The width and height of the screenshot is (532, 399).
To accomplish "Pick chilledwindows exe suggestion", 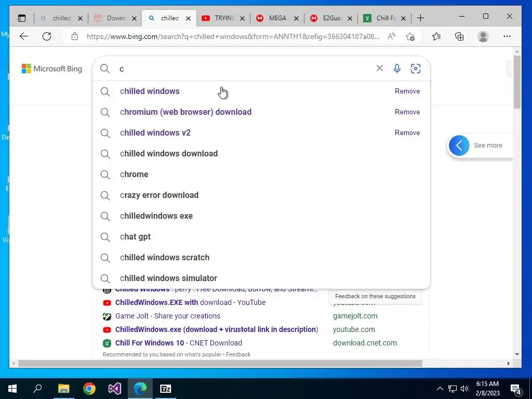I will [x=261, y=216].
